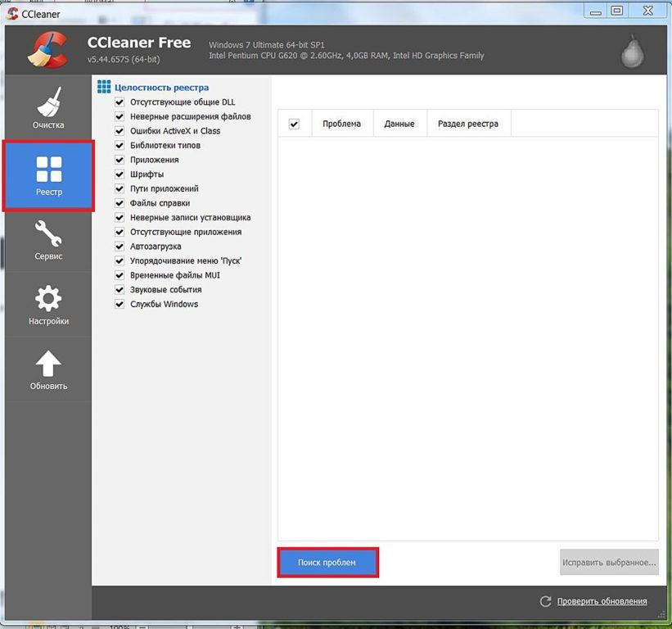Click Исправить выбранное button
The height and width of the screenshot is (629, 672).
click(609, 563)
